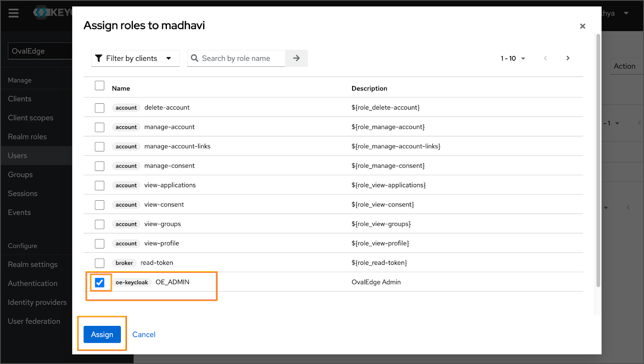The height and width of the screenshot is (364, 644).
Task: Go to previous page of roles
Action: pos(545,58)
